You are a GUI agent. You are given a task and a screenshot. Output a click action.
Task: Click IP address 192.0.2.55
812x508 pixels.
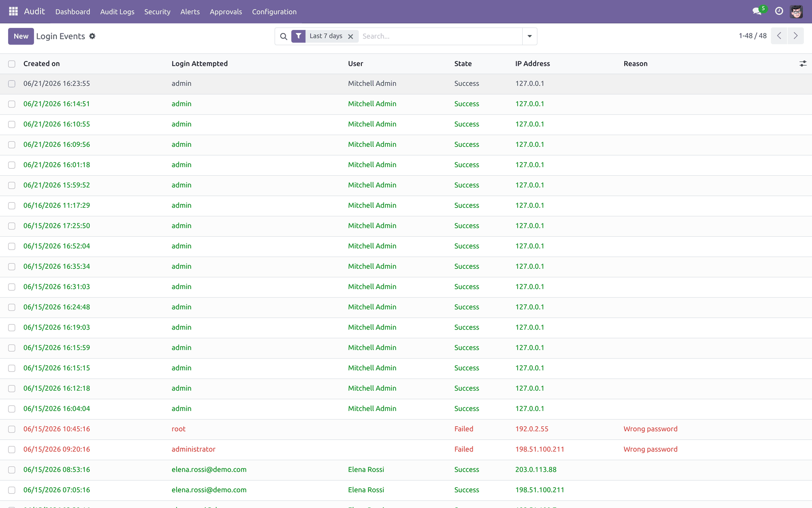[x=532, y=429]
